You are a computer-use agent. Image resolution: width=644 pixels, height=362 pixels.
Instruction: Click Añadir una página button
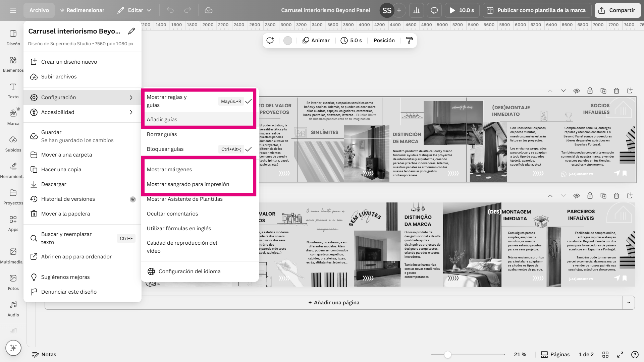(x=334, y=303)
